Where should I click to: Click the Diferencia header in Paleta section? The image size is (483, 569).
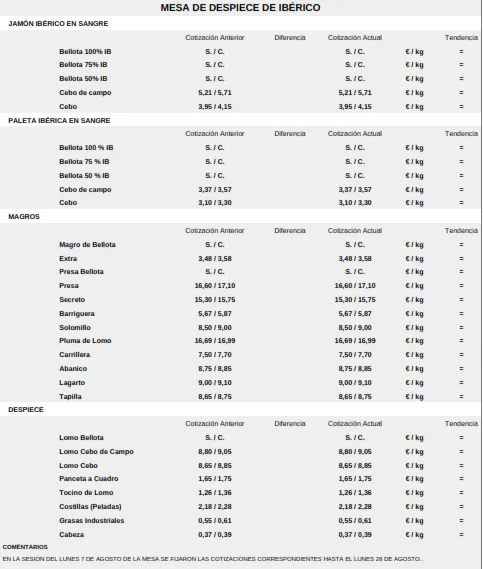[290, 134]
